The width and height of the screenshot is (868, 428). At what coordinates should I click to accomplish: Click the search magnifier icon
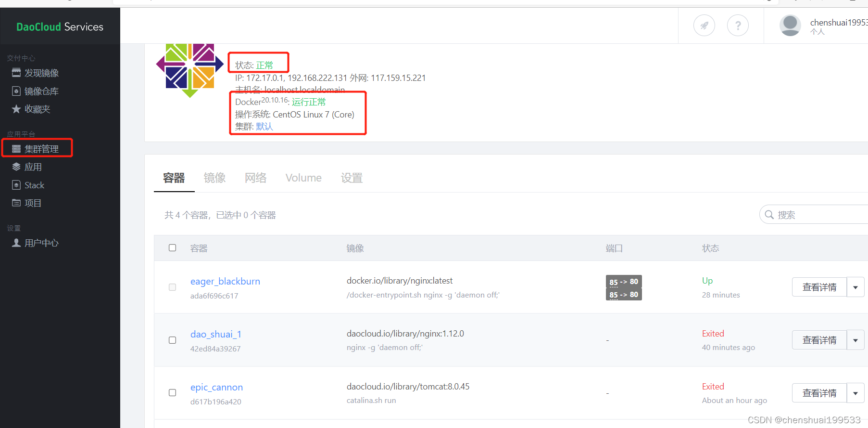tap(769, 215)
